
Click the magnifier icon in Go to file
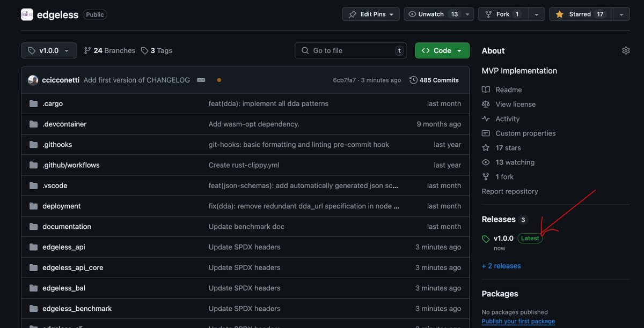coord(305,50)
